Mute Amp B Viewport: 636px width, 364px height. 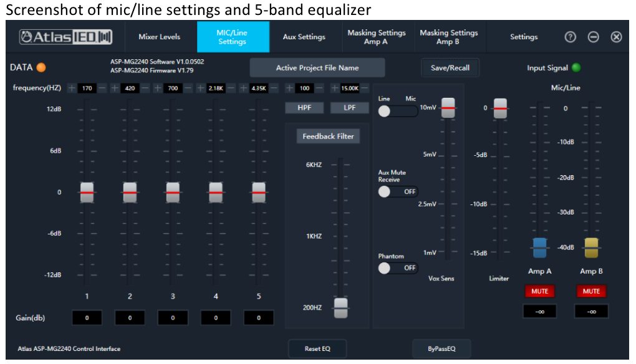coord(591,291)
